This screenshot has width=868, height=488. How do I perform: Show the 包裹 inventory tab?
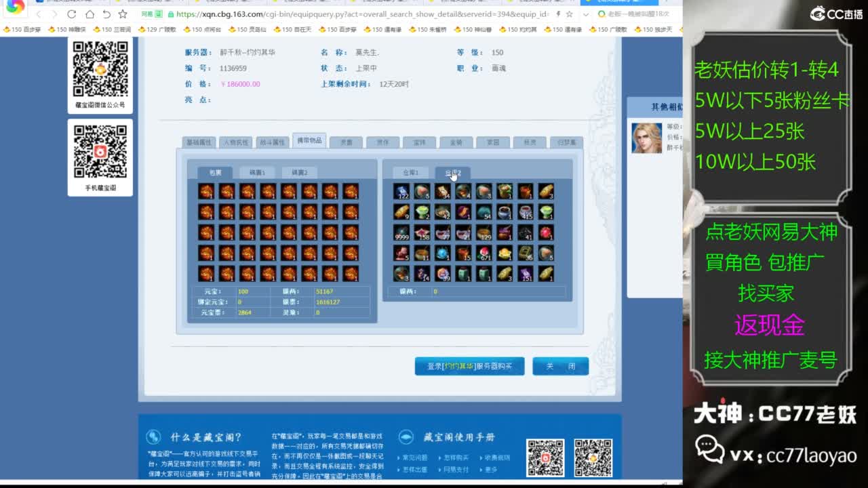[215, 173]
